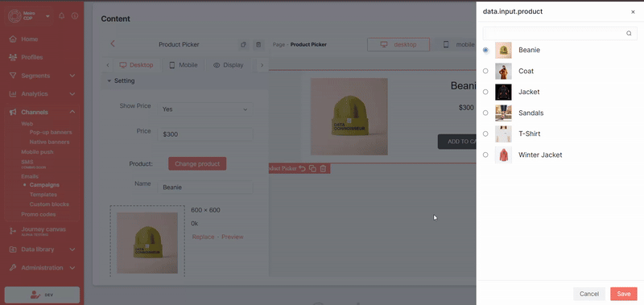
Task: Click the trash icon on canvas block toolbar
Action: (323, 168)
